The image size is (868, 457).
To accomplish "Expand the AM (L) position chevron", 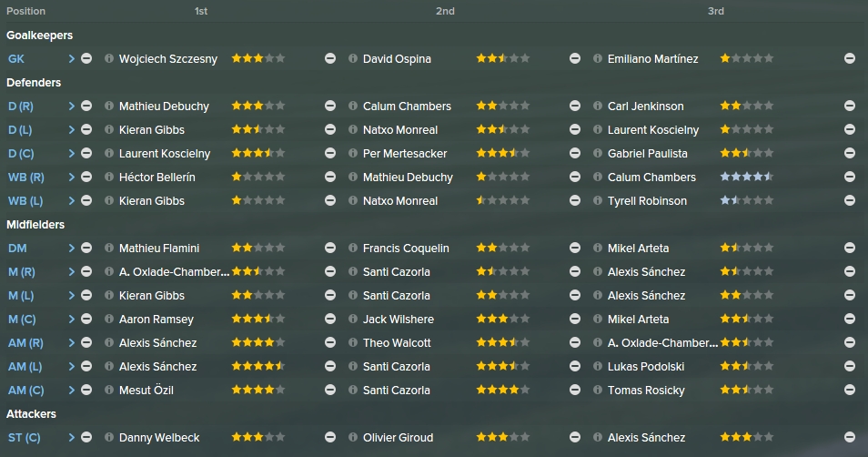I will 71,367.
